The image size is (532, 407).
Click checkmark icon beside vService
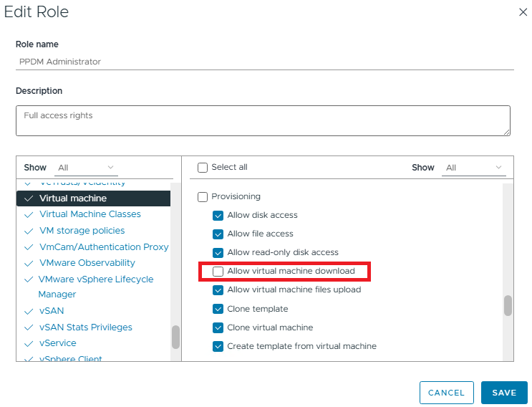[x=29, y=343]
